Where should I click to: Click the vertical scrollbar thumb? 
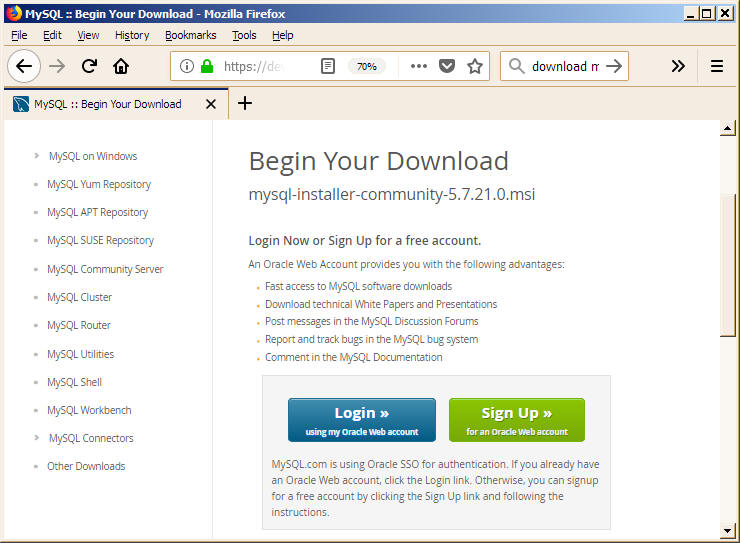click(728, 265)
